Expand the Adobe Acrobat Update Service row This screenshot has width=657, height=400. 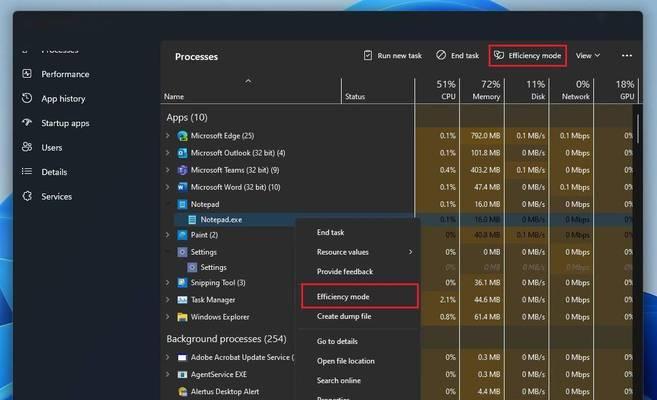point(168,357)
